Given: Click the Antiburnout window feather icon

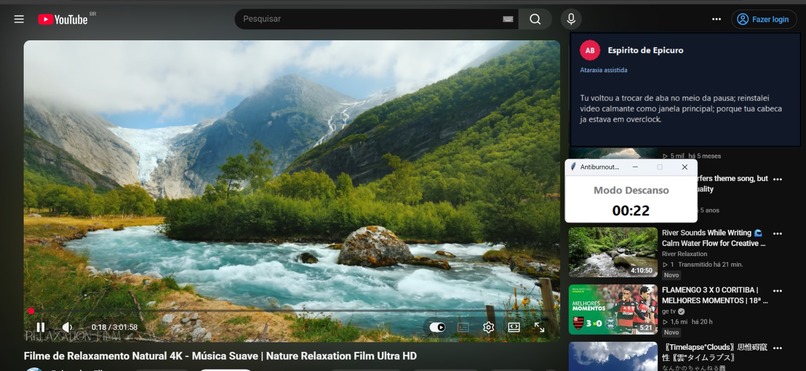Looking at the screenshot, I should 573,167.
